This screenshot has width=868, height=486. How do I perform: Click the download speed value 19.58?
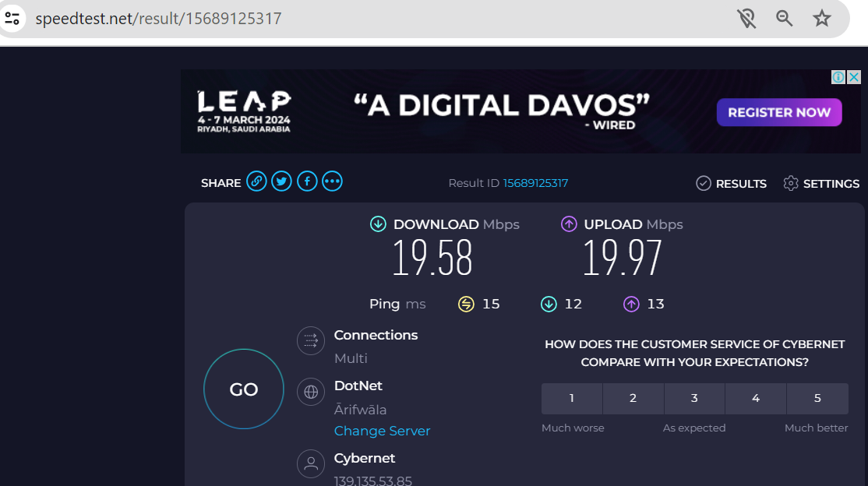pos(432,257)
